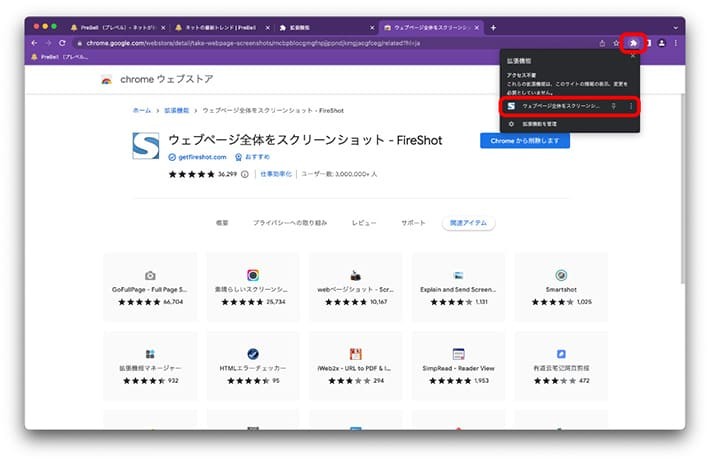710x463 pixels.
Task: Reload the page with the refresh icon
Action: tap(62, 43)
